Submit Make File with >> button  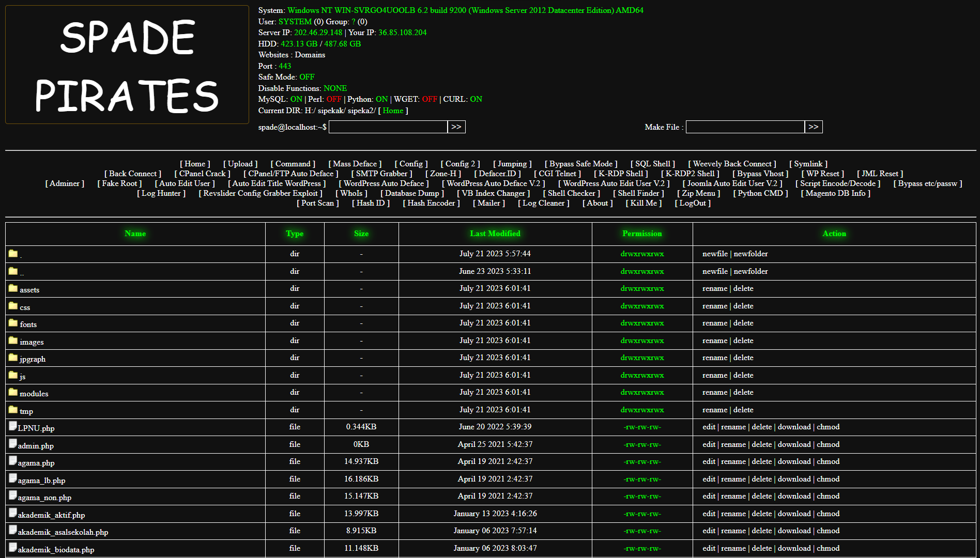814,127
